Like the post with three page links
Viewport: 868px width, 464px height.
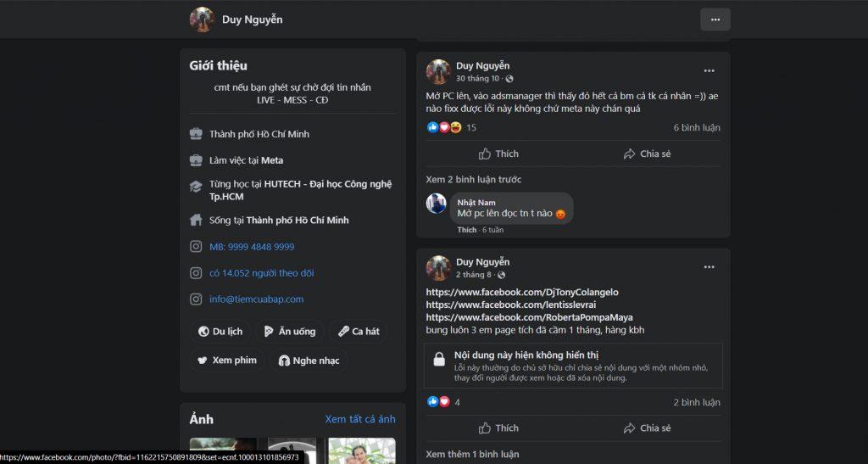498,428
